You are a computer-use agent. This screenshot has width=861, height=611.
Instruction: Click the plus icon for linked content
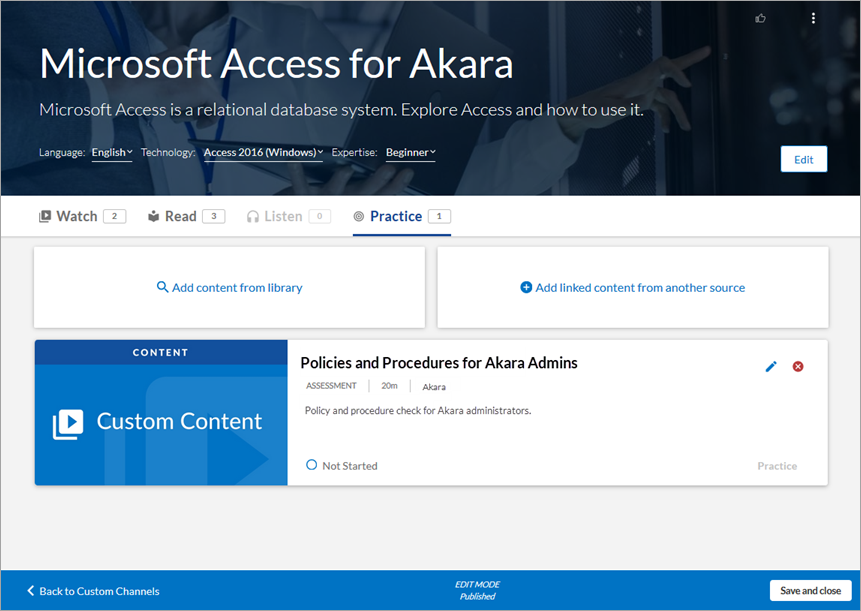click(x=526, y=287)
